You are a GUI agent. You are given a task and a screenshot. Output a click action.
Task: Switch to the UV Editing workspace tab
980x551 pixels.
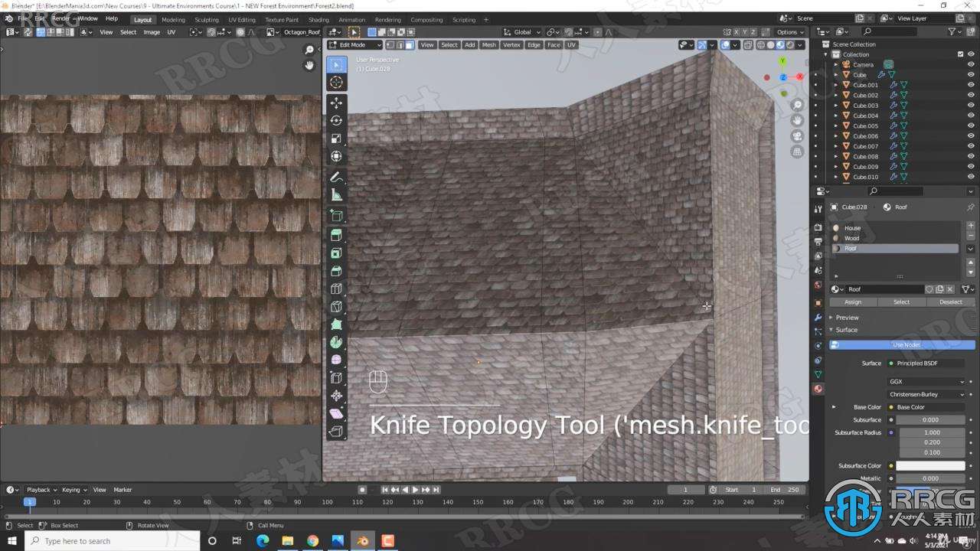(x=242, y=19)
